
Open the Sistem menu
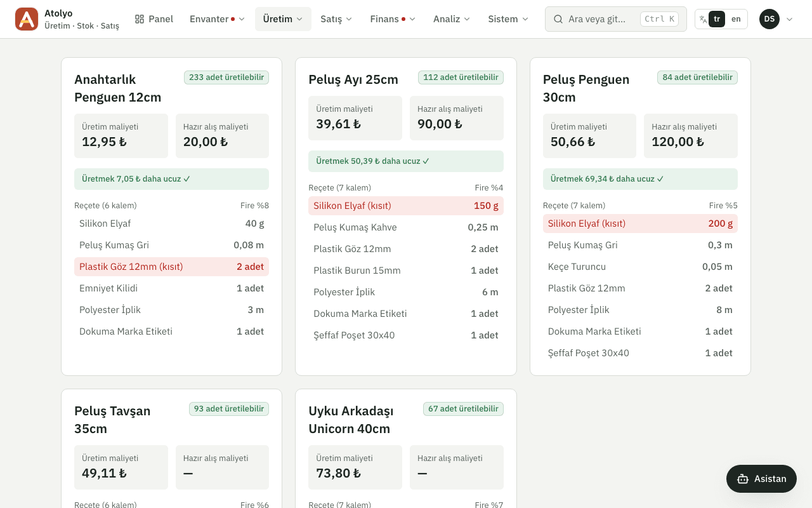click(x=508, y=19)
